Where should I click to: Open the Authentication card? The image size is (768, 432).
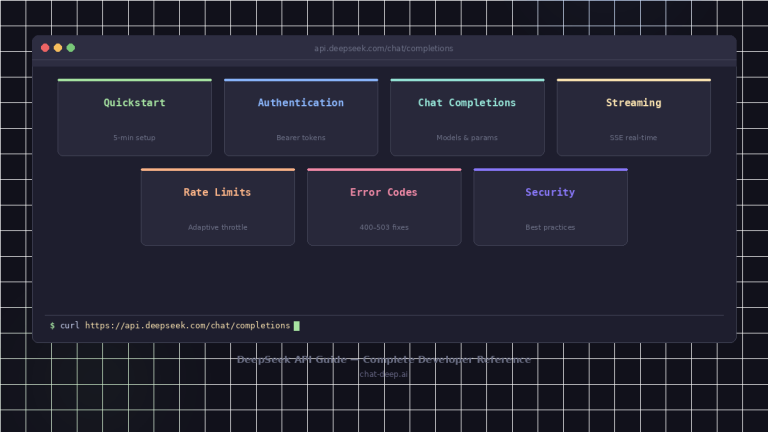coord(301,118)
